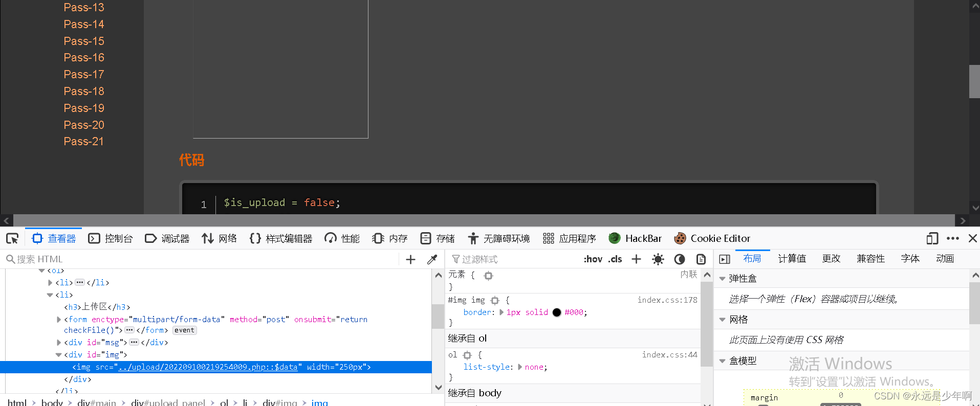Show the form's event listeners badge
The width and height of the screenshot is (980, 406).
[184, 330]
